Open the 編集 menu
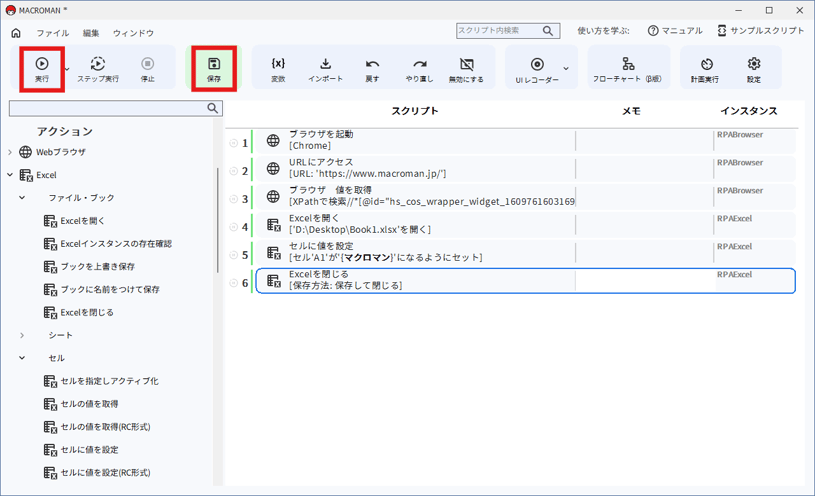815x496 pixels. point(91,33)
